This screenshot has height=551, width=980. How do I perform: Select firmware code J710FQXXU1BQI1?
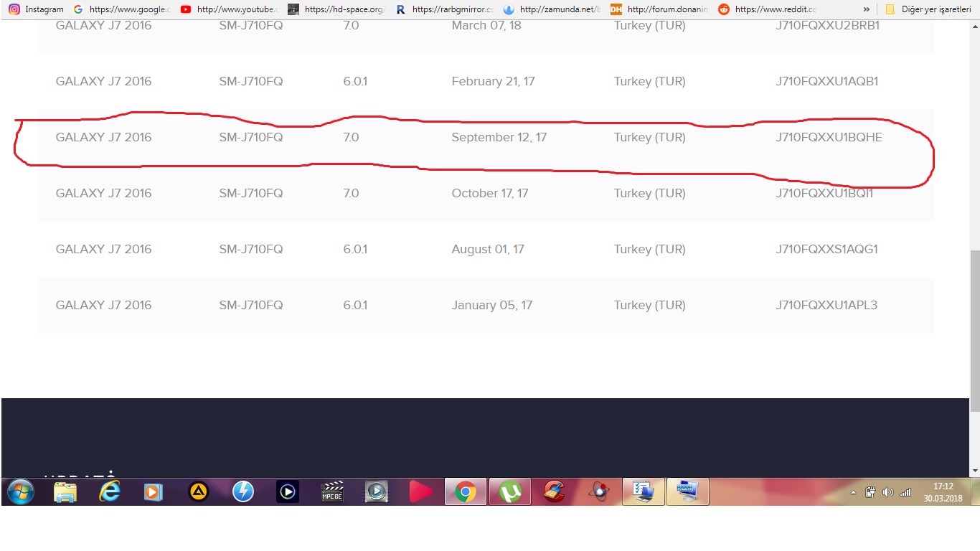pyautogui.click(x=824, y=193)
